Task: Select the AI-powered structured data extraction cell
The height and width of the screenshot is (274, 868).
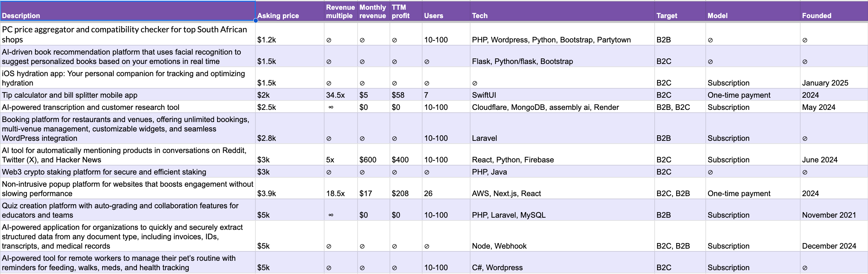Action: tap(128, 236)
